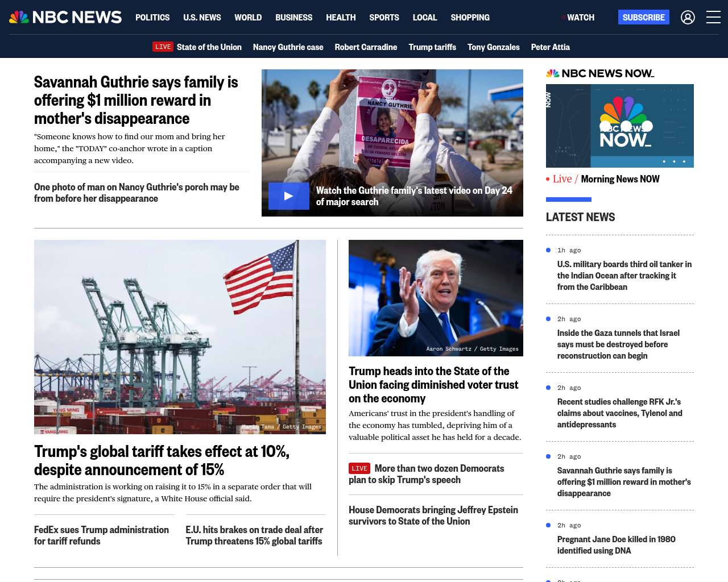Open the POLITICS menu section
Screen dimensions: 728x582
152,18
